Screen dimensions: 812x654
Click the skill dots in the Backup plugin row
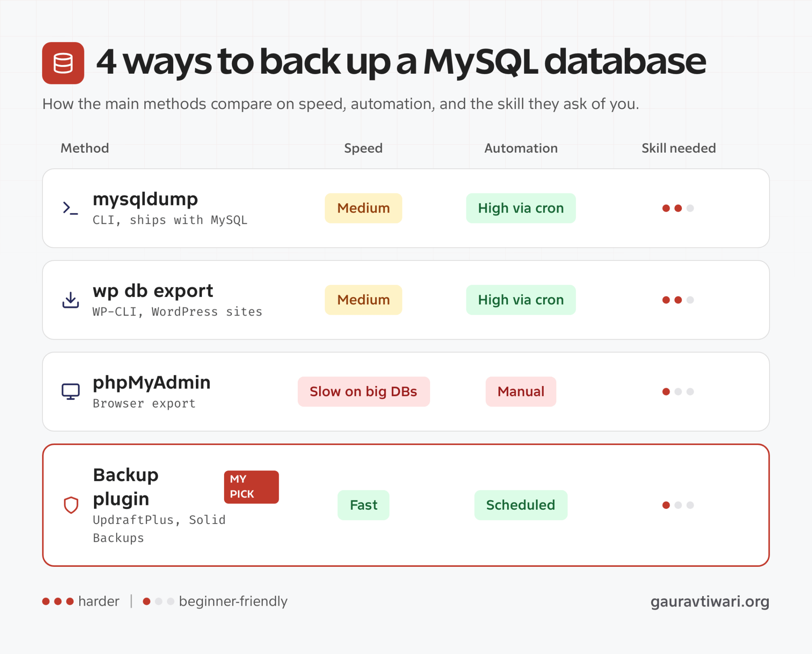[x=678, y=505]
